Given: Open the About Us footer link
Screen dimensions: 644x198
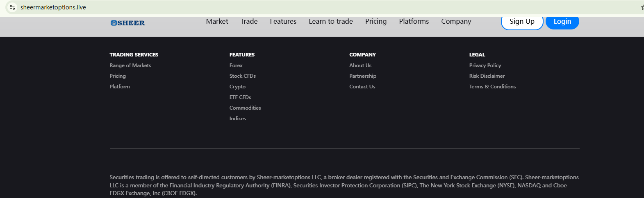Looking at the screenshot, I should click(x=360, y=65).
